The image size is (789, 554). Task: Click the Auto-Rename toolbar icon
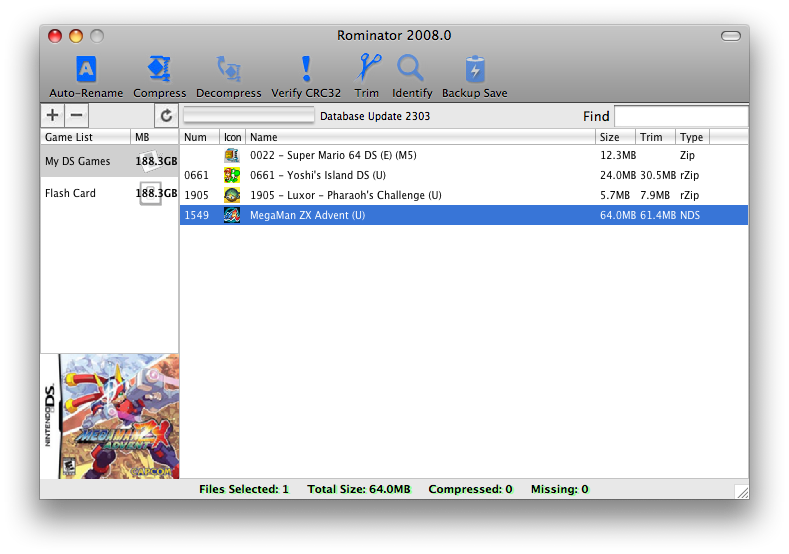click(x=86, y=69)
